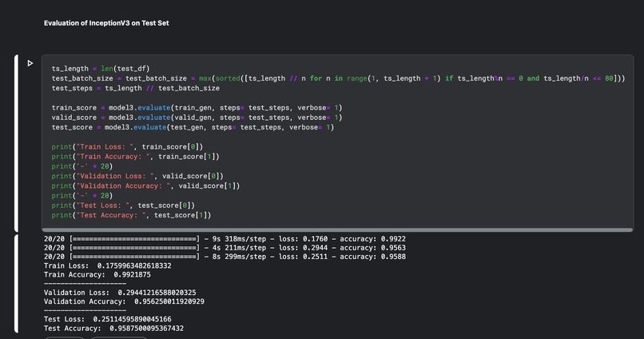This screenshot has height=339, width=644.
Task: Run the evaluation code cell
Action: (30, 63)
